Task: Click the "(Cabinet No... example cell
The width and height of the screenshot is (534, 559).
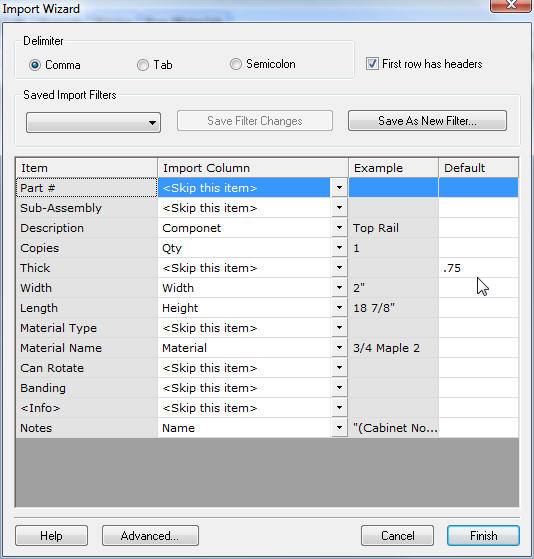Action: point(394,427)
